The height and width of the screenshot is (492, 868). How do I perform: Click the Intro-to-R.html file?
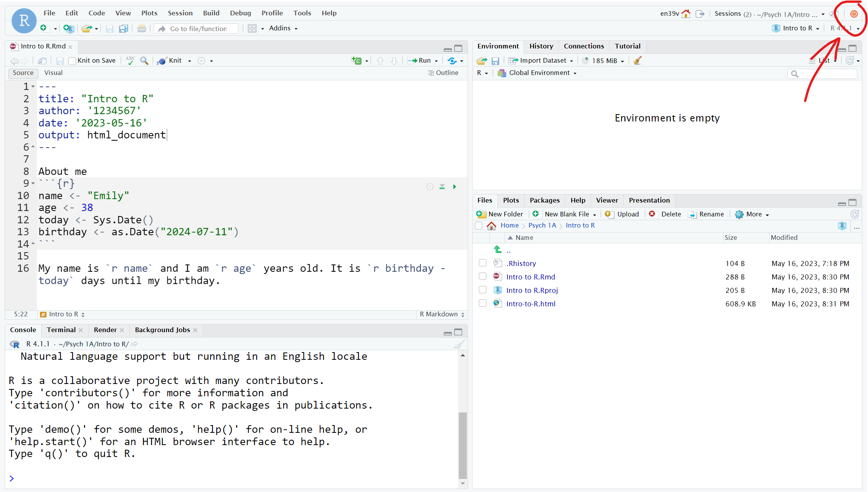coord(530,304)
